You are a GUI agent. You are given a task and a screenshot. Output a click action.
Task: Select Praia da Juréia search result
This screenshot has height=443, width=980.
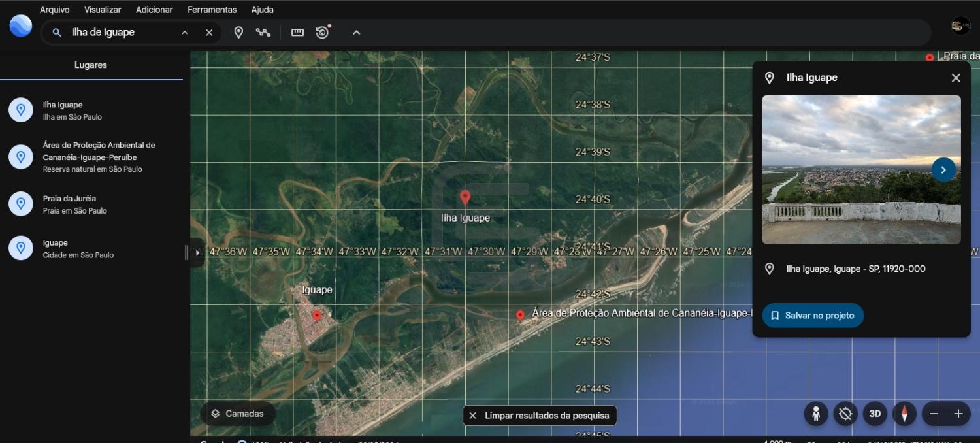69,204
